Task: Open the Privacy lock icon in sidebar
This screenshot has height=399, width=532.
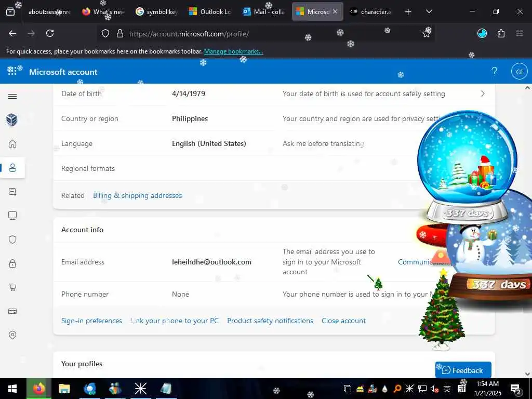Action: click(x=12, y=263)
